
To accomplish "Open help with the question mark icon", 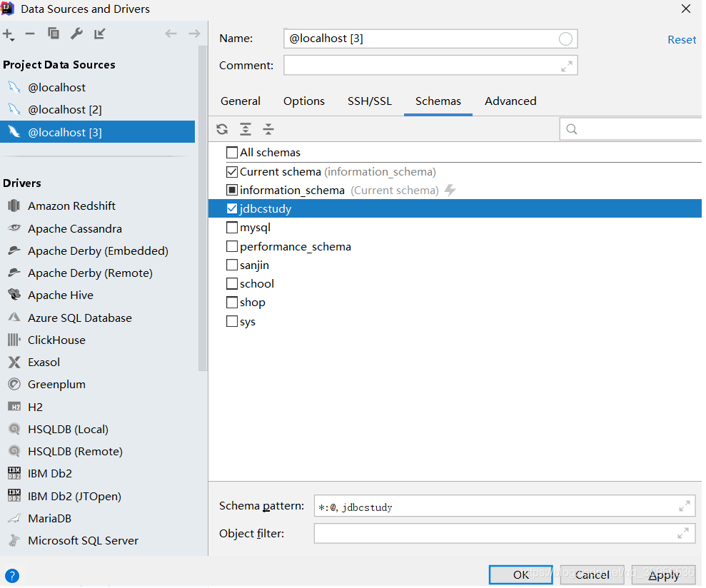I will (x=12, y=575).
